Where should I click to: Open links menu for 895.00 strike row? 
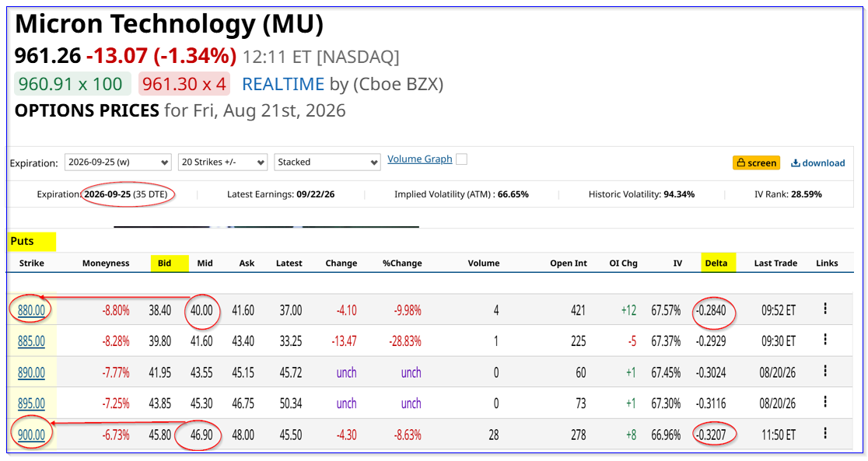pos(824,402)
